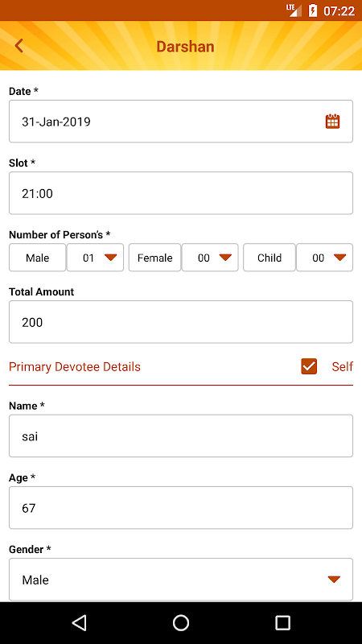This screenshot has width=362, height=644.
Task: Focus the Age field containing 67
Action: tap(181, 508)
